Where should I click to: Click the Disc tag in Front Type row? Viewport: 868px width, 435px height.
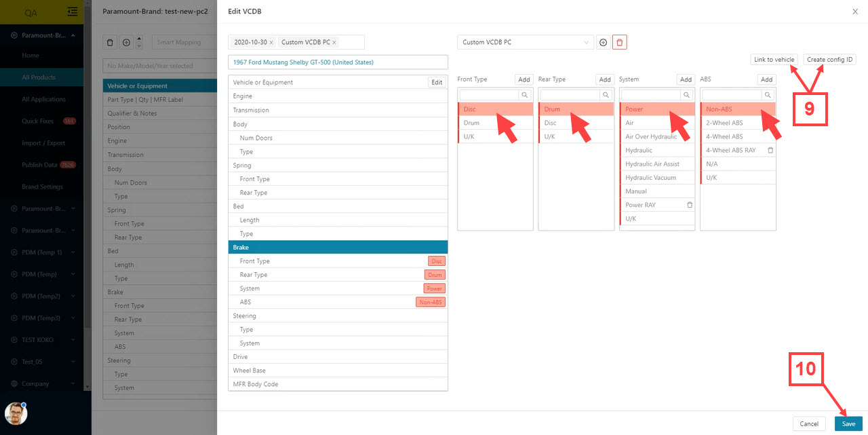[437, 261]
